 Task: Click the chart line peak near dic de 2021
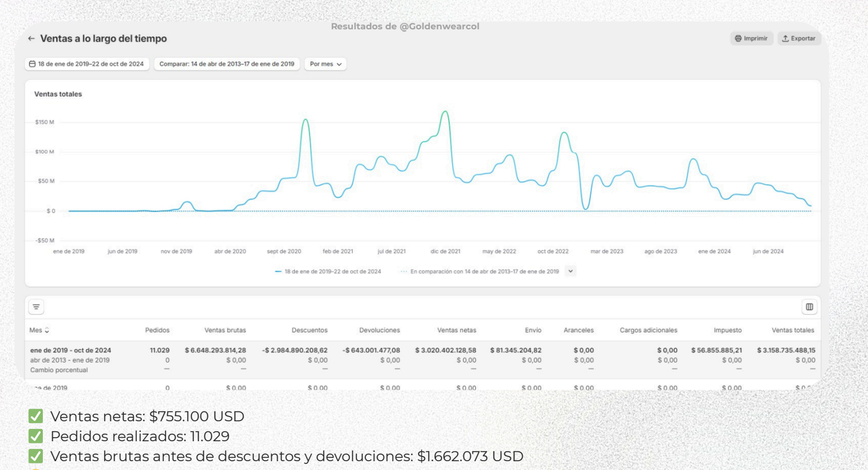pyautogui.click(x=445, y=111)
